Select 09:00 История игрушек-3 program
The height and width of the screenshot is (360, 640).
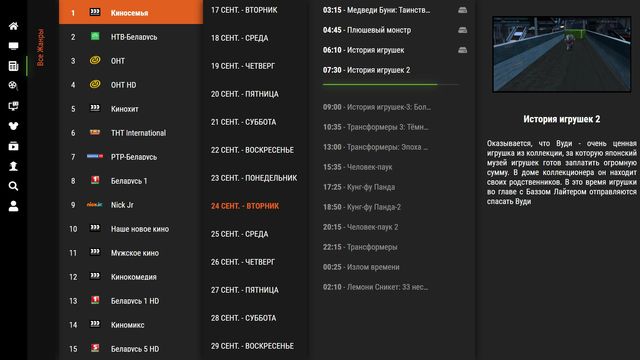click(x=377, y=107)
